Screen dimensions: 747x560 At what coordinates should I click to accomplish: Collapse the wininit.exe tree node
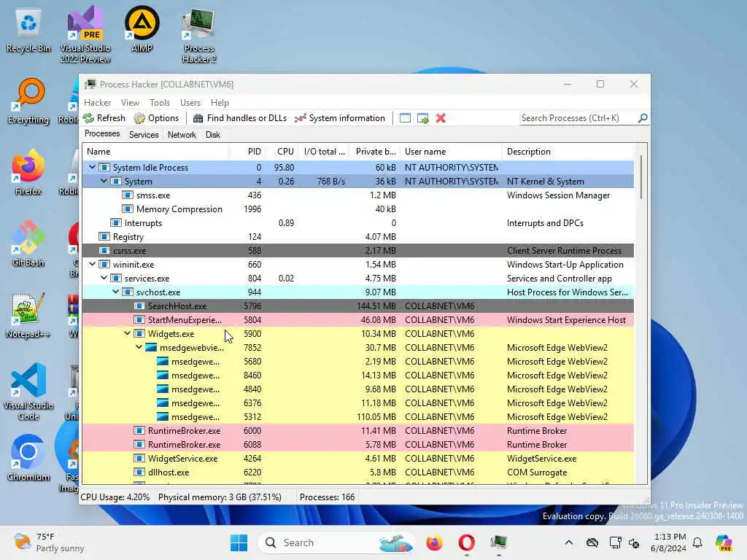point(92,264)
